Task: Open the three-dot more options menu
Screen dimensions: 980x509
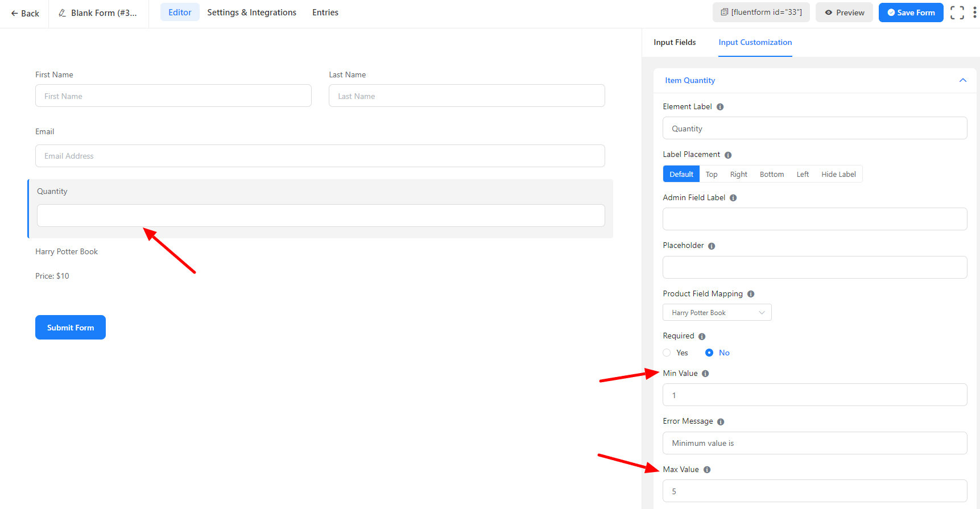Action: tap(974, 13)
